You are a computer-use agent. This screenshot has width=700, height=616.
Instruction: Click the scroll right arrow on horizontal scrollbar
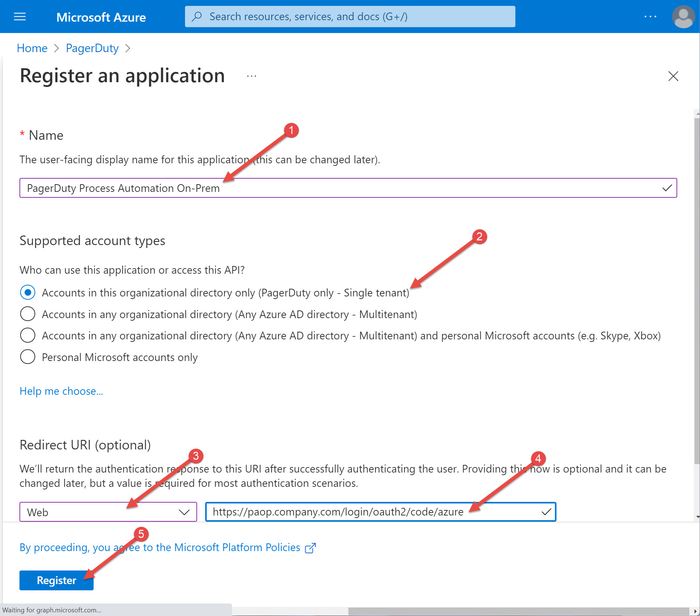(696, 612)
